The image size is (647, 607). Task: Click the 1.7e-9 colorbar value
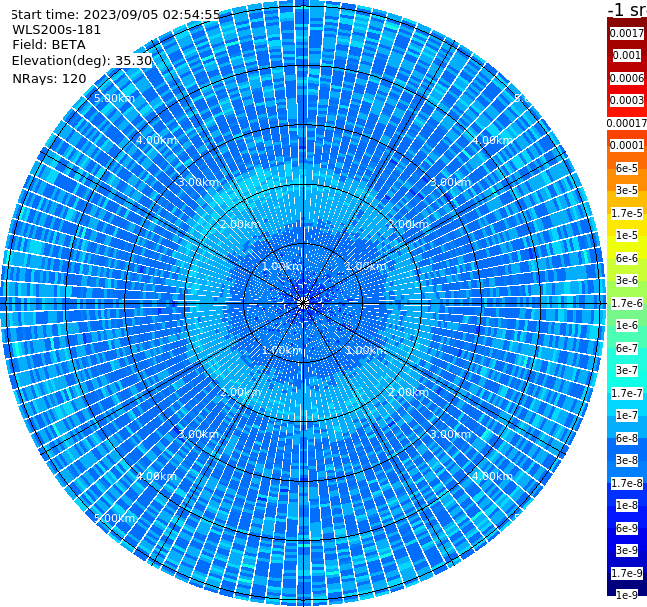pyautogui.click(x=627, y=573)
